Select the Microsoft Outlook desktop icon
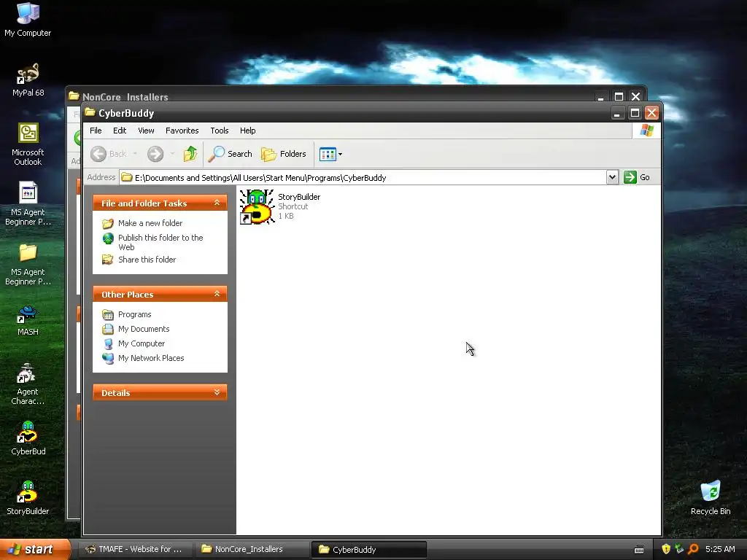The height and width of the screenshot is (560, 747). pyautogui.click(x=28, y=145)
